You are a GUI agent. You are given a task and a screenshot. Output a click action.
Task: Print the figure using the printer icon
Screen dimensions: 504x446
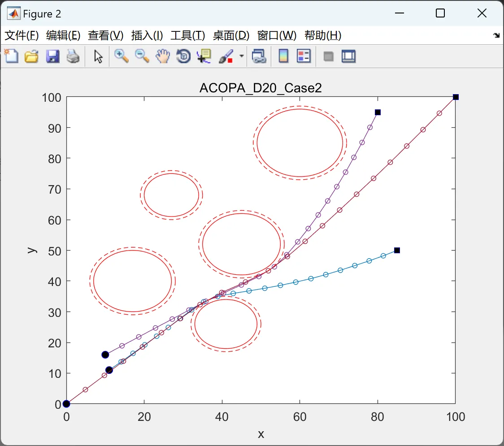point(73,56)
